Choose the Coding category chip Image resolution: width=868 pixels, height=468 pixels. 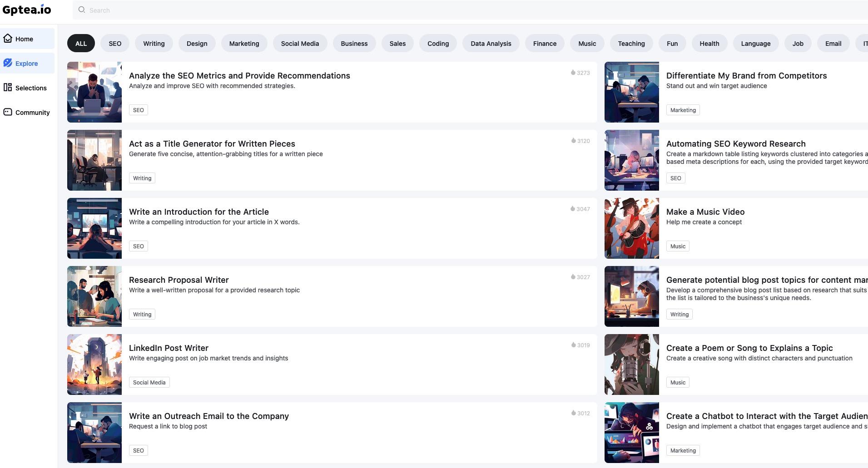[x=438, y=44]
